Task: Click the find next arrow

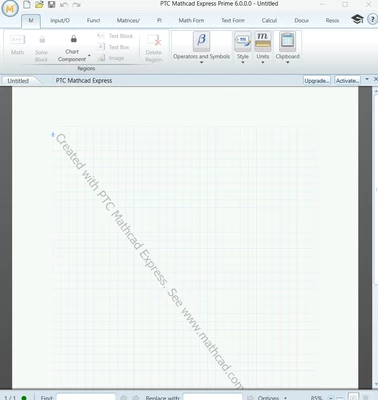Action: point(136,397)
